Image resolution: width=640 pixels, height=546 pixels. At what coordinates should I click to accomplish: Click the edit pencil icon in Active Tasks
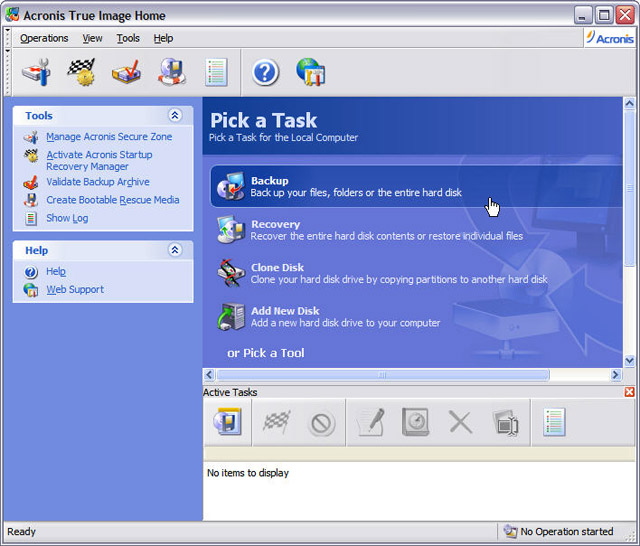click(x=371, y=422)
